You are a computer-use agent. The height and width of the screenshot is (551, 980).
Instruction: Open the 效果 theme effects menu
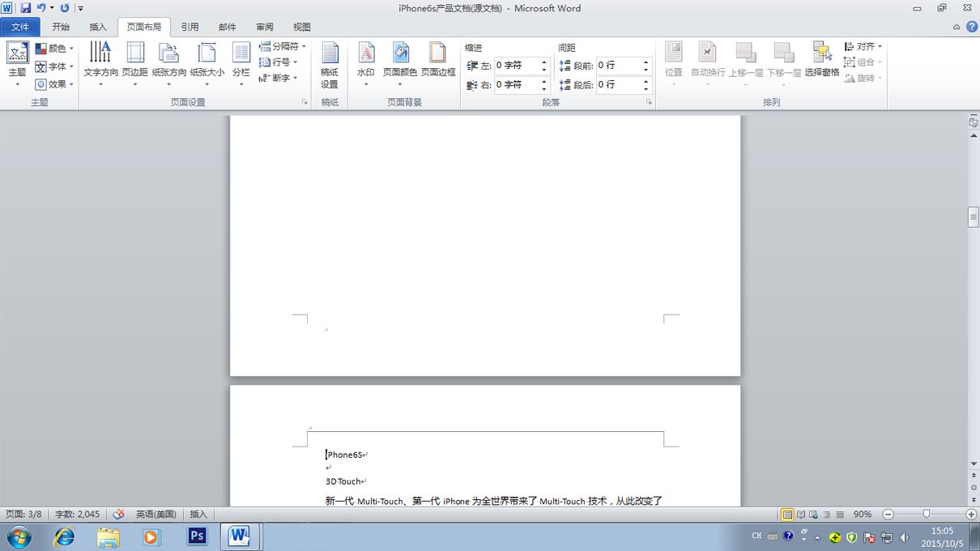pyautogui.click(x=54, y=84)
